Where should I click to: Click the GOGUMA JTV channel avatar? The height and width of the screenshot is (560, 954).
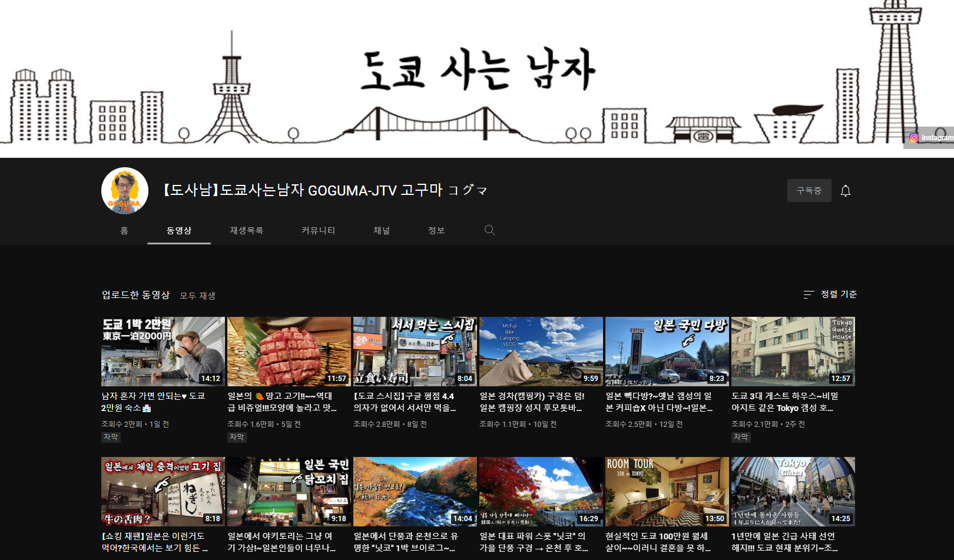coord(125,191)
